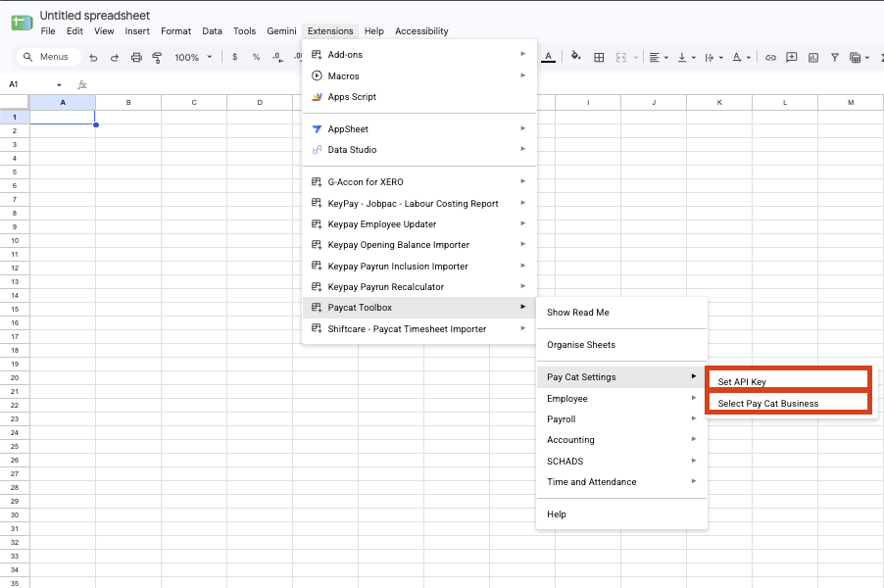
Task: Expand the SCHADS submenu
Action: pyautogui.click(x=622, y=462)
